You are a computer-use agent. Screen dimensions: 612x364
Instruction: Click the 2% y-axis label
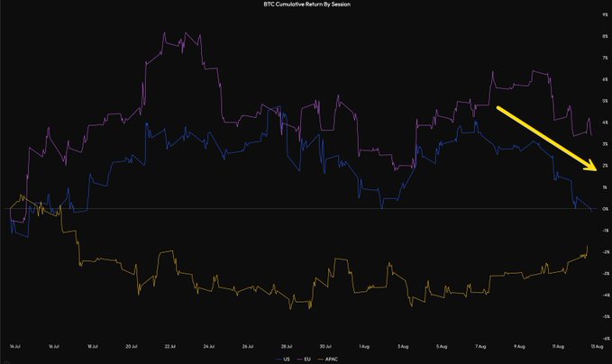pyautogui.click(x=605, y=166)
